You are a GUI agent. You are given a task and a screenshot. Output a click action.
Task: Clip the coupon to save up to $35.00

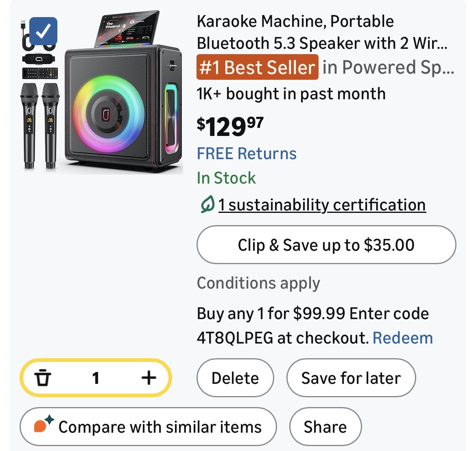click(x=326, y=245)
